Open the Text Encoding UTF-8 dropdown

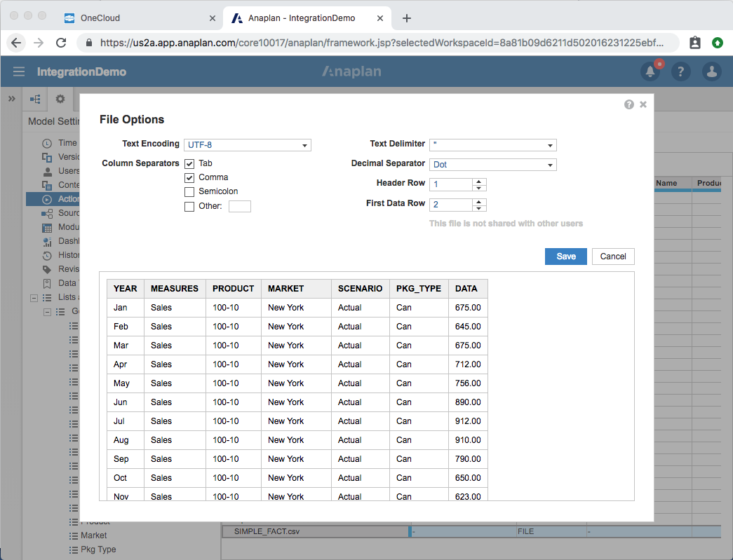pos(248,145)
